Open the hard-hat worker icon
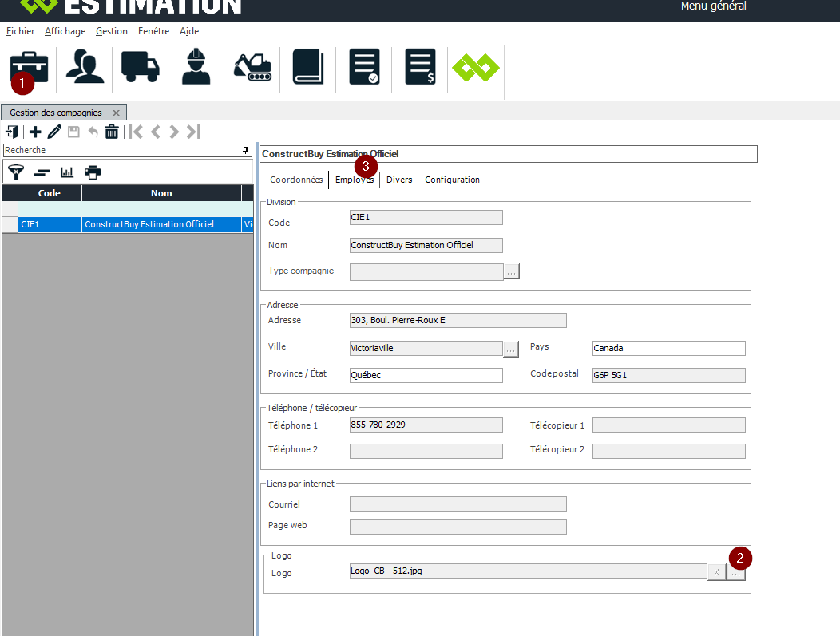The height and width of the screenshot is (636, 840). (196, 66)
